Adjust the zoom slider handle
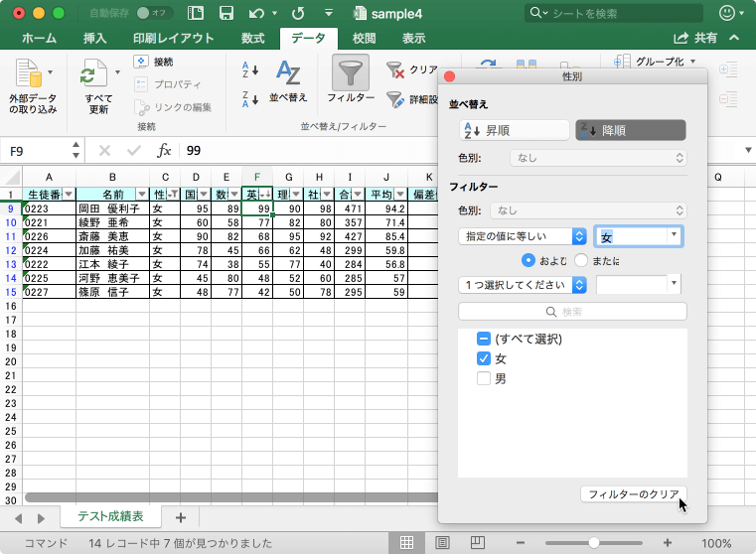 click(x=594, y=543)
